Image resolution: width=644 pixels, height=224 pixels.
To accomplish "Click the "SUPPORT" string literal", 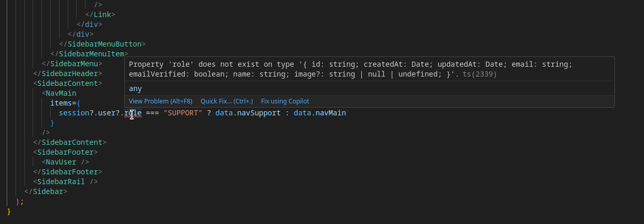I will [183, 113].
